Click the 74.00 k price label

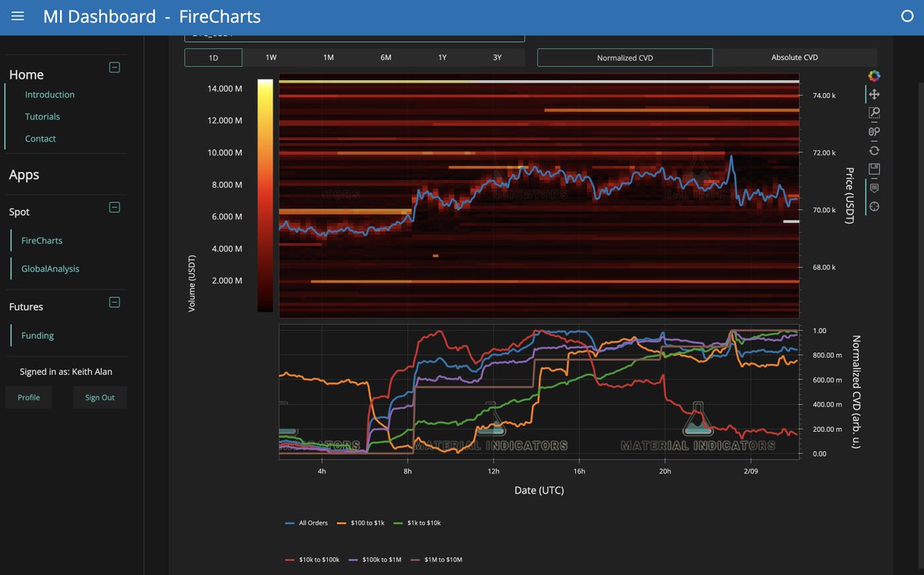click(824, 95)
